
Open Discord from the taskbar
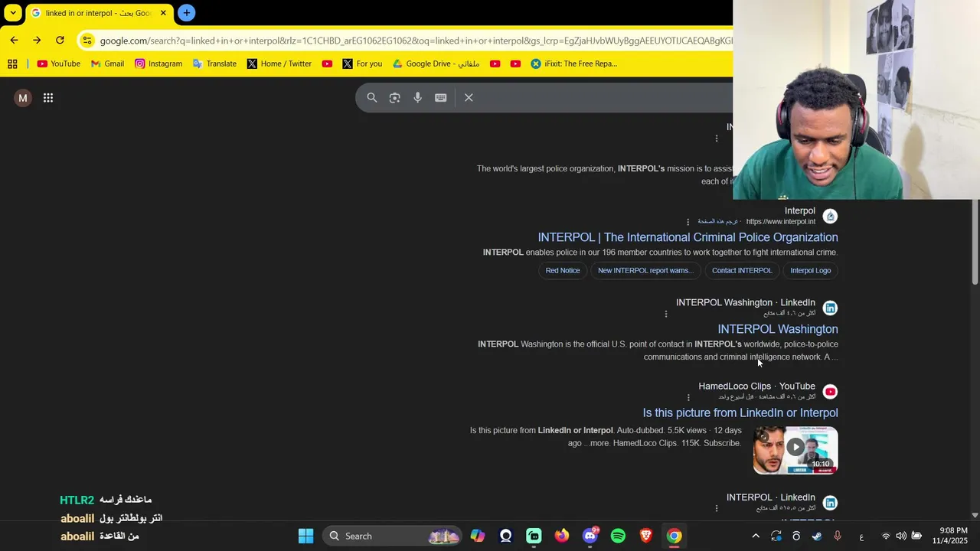pos(590,536)
